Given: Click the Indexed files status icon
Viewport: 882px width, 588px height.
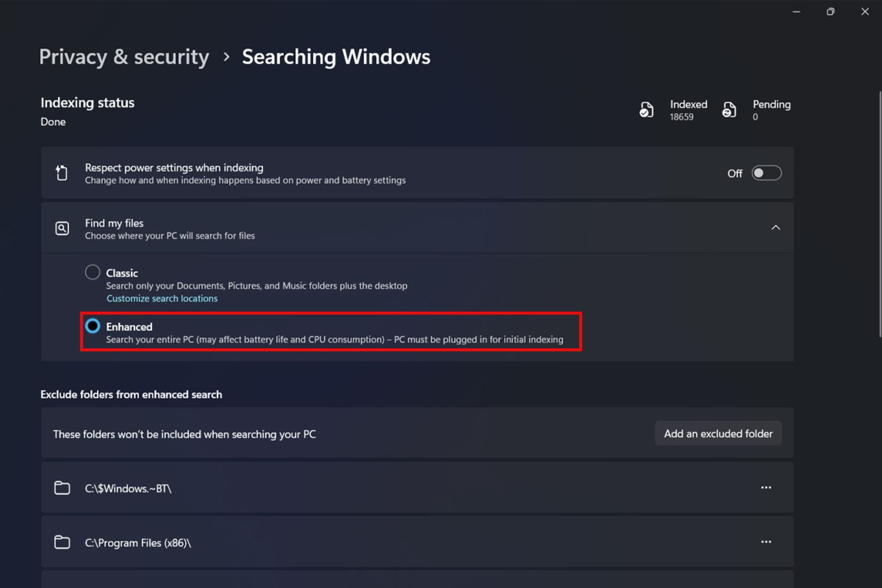Looking at the screenshot, I should pyautogui.click(x=646, y=110).
